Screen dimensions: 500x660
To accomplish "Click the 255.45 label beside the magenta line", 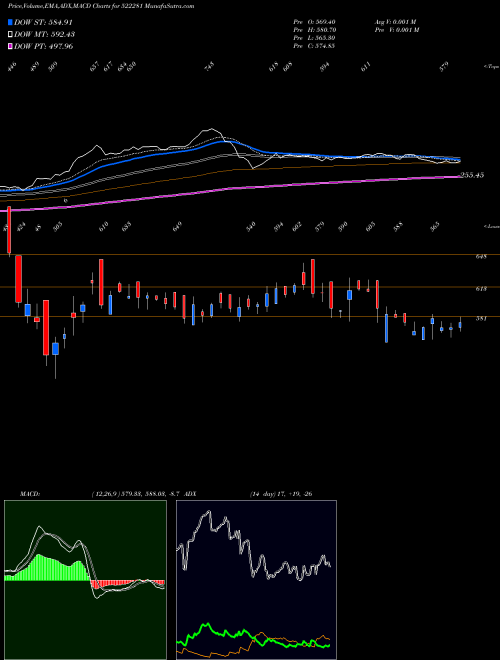I will point(472,175).
